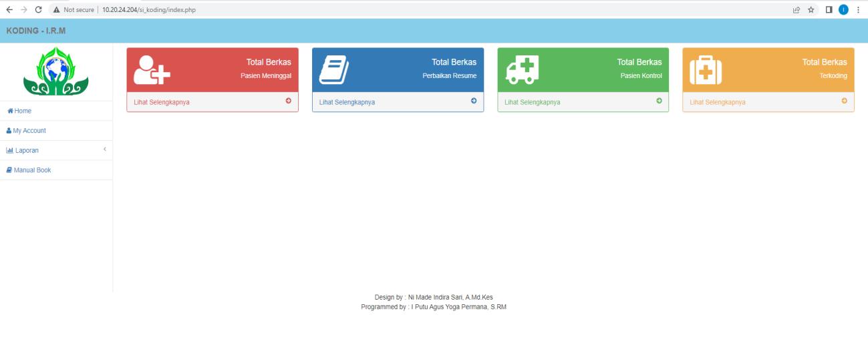The width and height of the screenshot is (868, 339).
Task: Expand the Laporan submenu chevron
Action: point(105,149)
